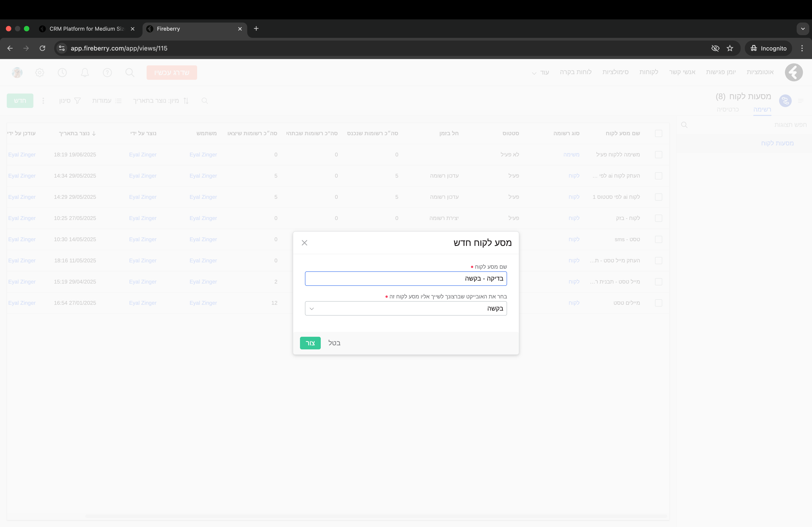Image resolution: width=812 pixels, height=527 pixels.
Task: Click the שדרג עכשיו upgrade button
Action: click(x=172, y=73)
